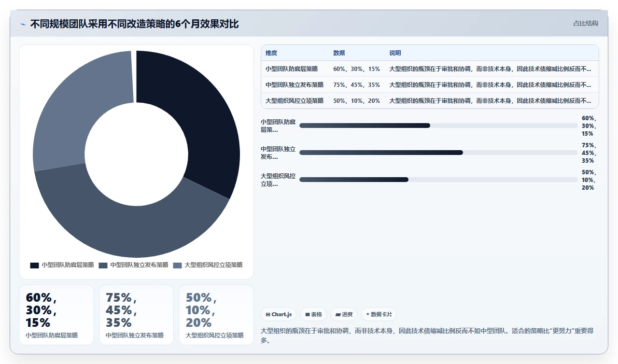
Task: Click table cell 大型组织风控立项策略
Action: [295, 101]
